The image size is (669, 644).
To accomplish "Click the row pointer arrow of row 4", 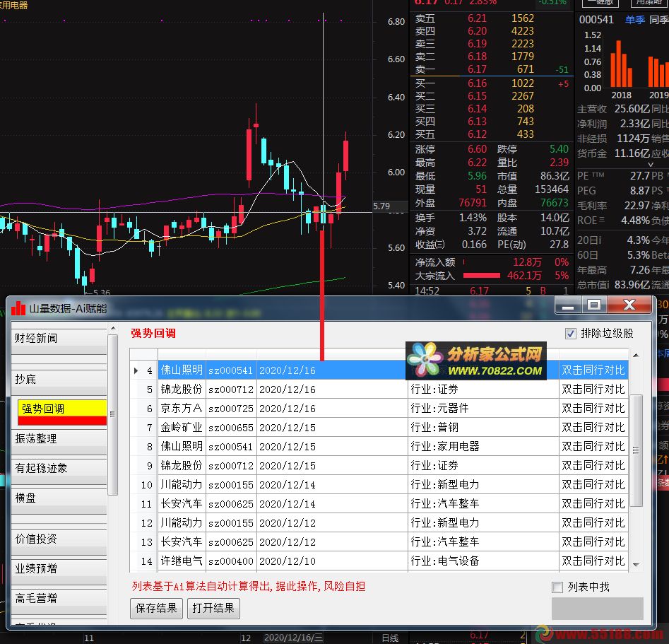I will (136, 370).
